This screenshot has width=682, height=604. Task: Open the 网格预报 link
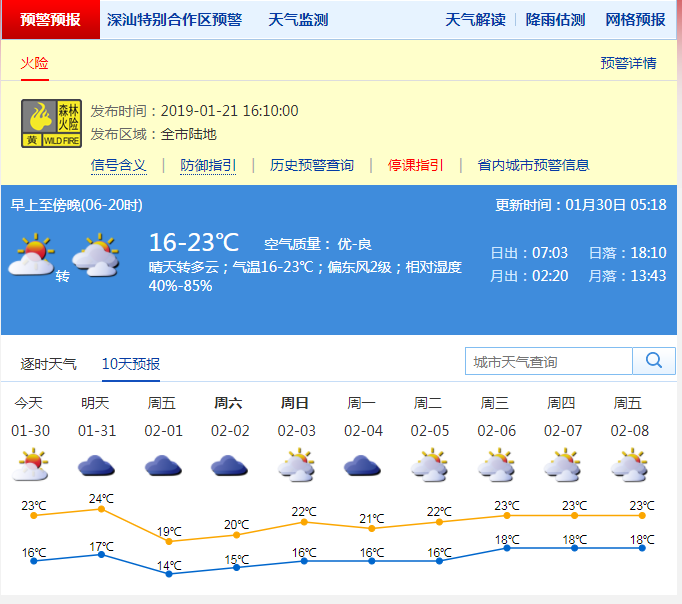coord(635,20)
